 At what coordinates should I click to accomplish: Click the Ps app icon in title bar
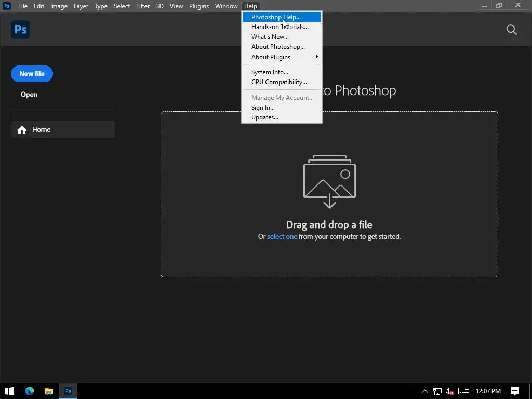point(6,6)
